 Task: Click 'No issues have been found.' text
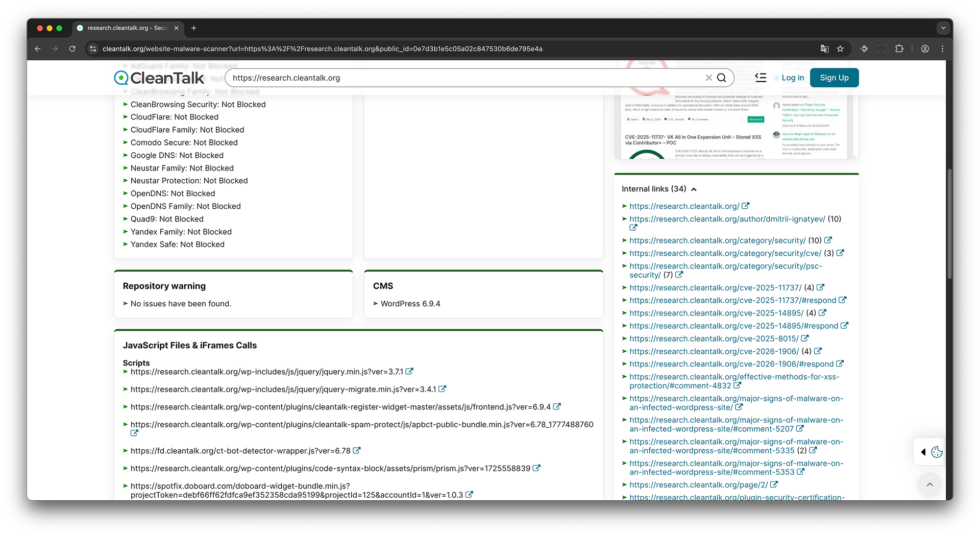point(181,304)
